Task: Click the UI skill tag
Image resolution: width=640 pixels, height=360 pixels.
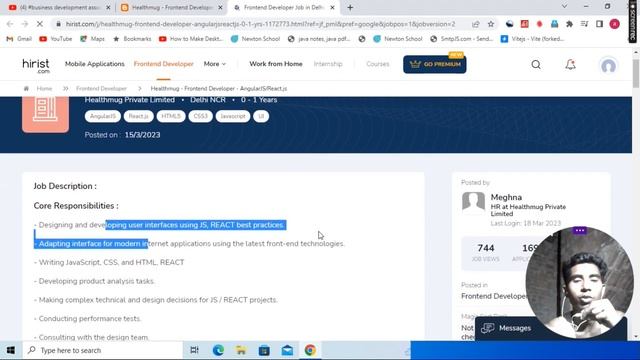Action: (x=261, y=116)
